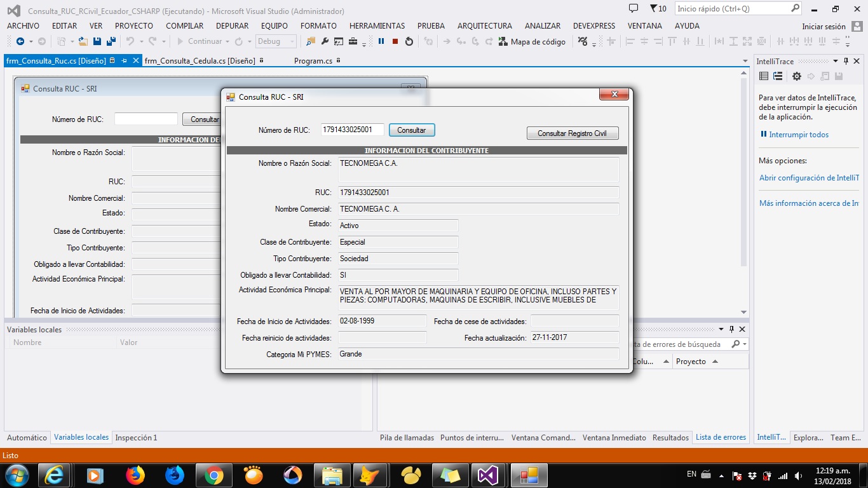
Task: Pin the error list panel
Action: click(x=731, y=329)
